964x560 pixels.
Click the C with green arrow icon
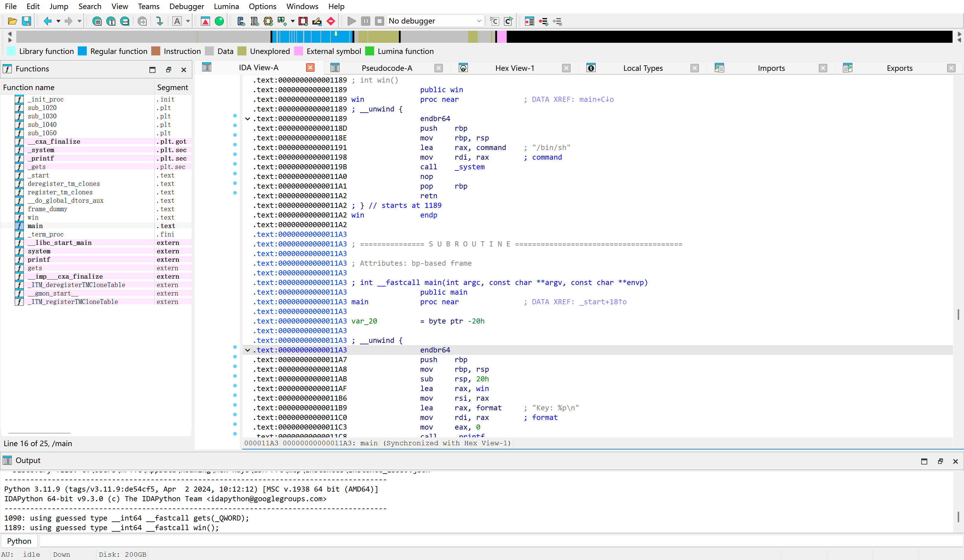tap(509, 21)
